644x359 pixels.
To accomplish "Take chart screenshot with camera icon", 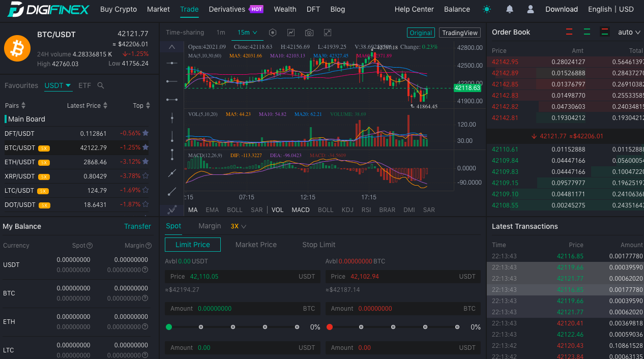I will (x=309, y=33).
